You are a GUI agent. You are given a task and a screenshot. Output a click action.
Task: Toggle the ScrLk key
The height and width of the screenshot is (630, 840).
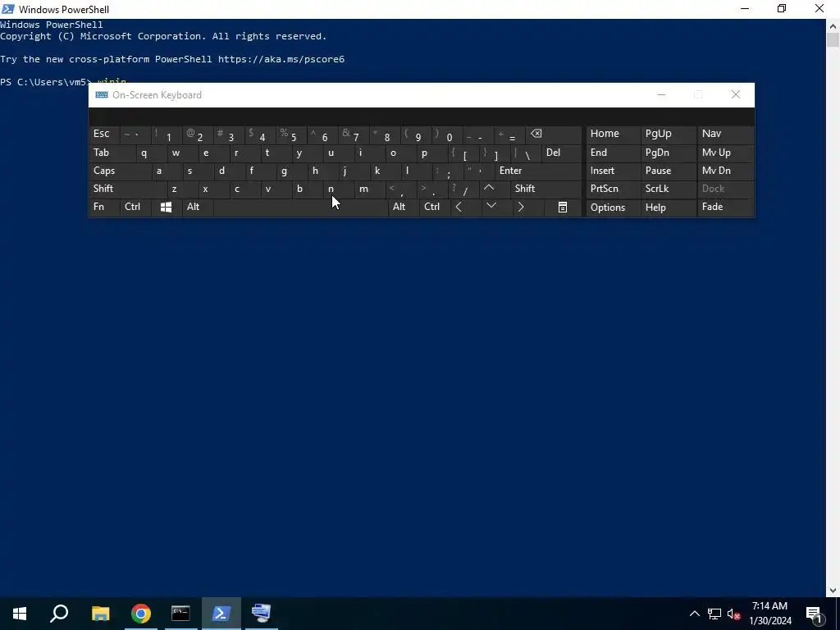coord(669,189)
